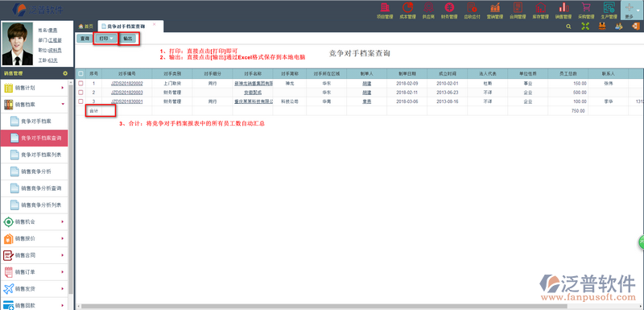Click the 输出 export button
This screenshot has width=644, height=310.
(x=129, y=38)
